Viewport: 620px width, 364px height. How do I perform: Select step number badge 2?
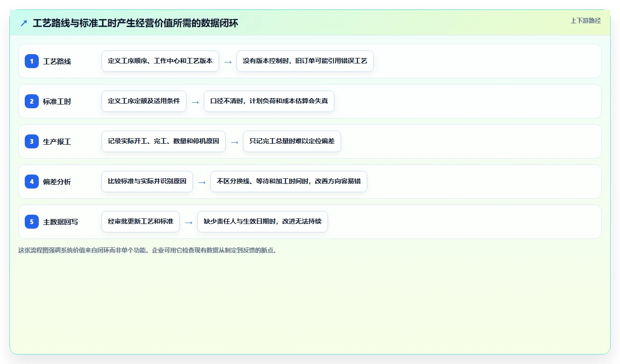click(x=32, y=101)
